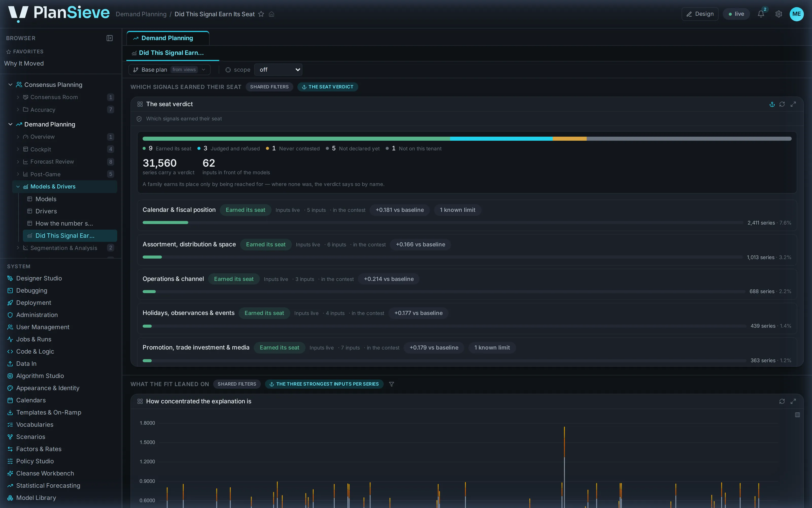Viewport: 812px width, 508px height.
Task: Open the Drivers page in the tree
Action: 46,211
